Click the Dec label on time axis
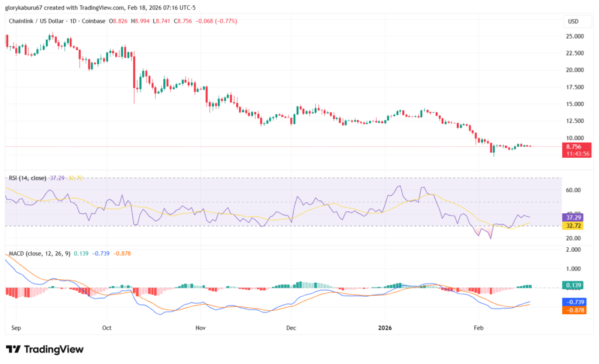Viewport: 599px width, 364px height. 291,328
